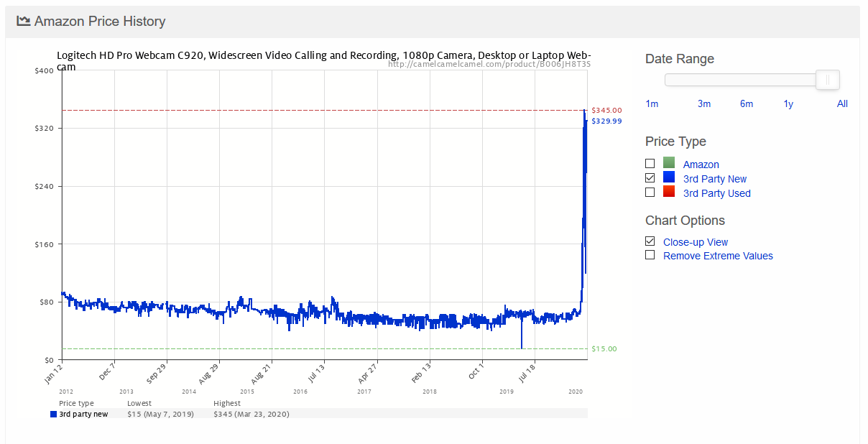Disable the Close-up View checkbox
Viewport: 868px width, 444px height.
point(650,241)
